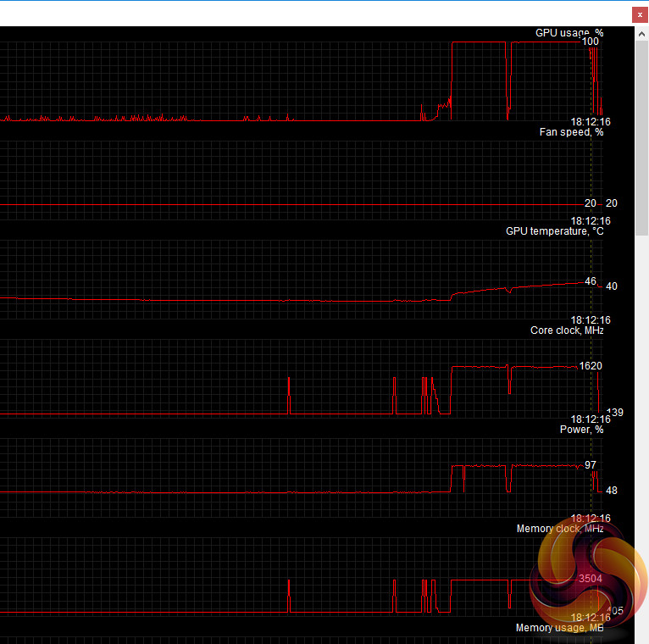Click the core clock value 1620
Screen dimensions: 649x644
pos(591,366)
